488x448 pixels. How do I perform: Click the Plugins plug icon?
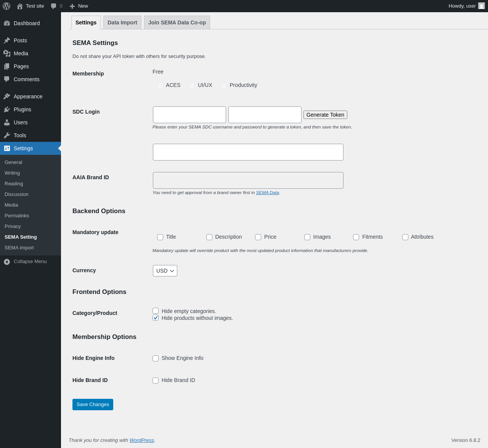(7, 109)
